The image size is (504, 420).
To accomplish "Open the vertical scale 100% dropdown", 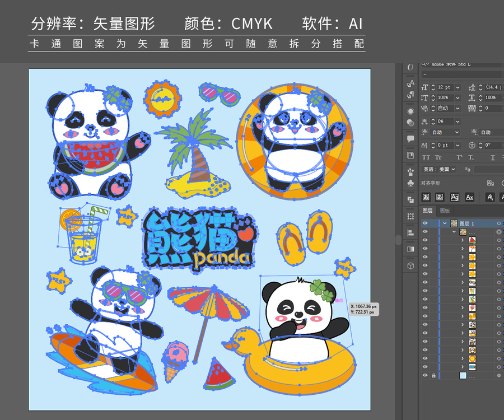I will [458, 97].
